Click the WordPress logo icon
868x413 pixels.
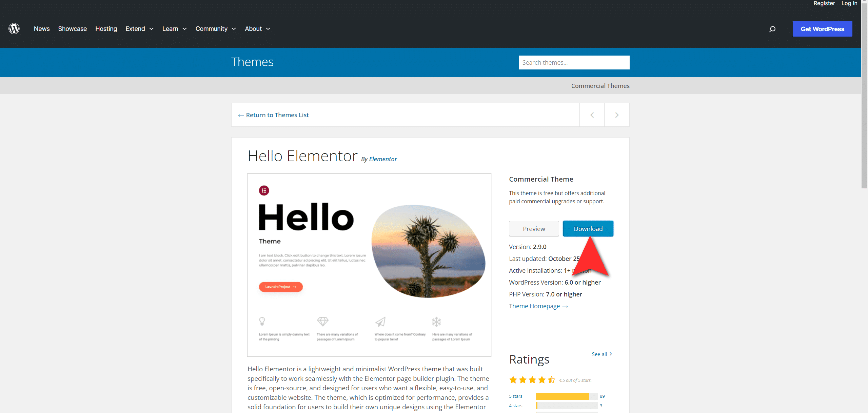pos(14,29)
